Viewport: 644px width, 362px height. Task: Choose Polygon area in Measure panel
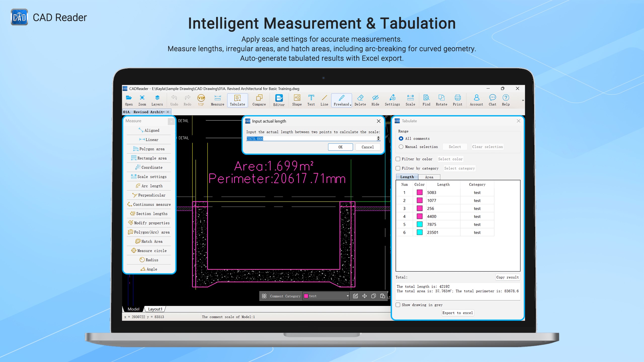(x=149, y=149)
